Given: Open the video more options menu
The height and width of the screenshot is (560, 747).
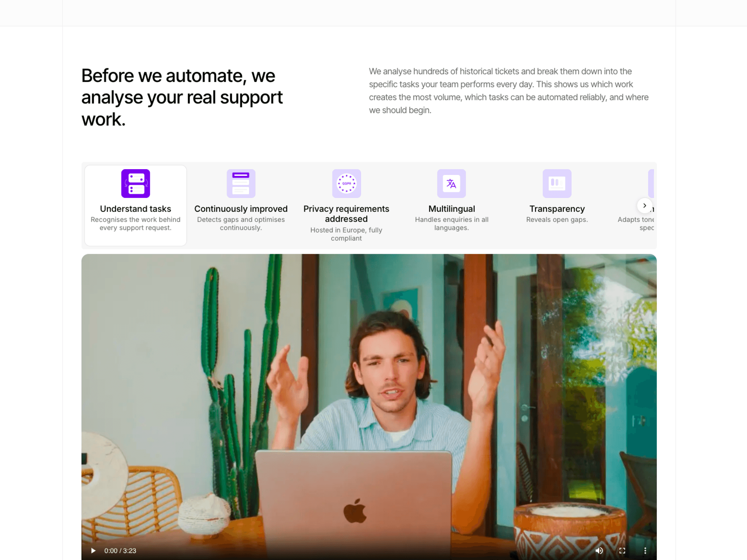Looking at the screenshot, I should click(645, 551).
